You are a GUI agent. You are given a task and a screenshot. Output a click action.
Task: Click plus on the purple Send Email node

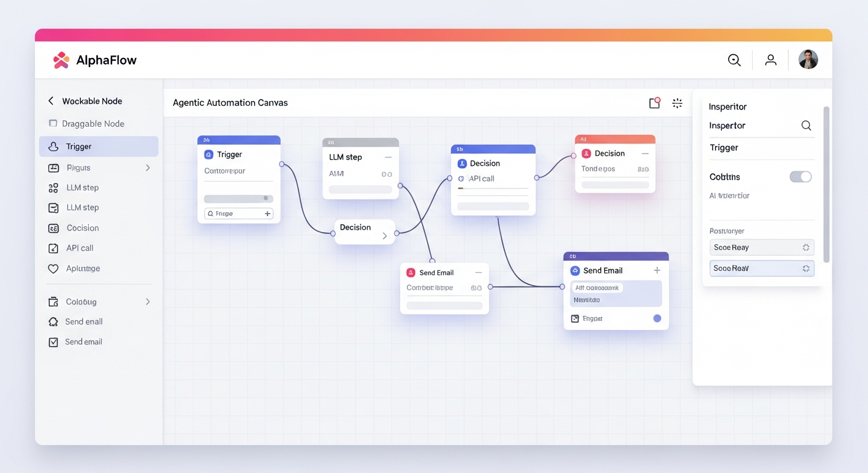(x=657, y=270)
